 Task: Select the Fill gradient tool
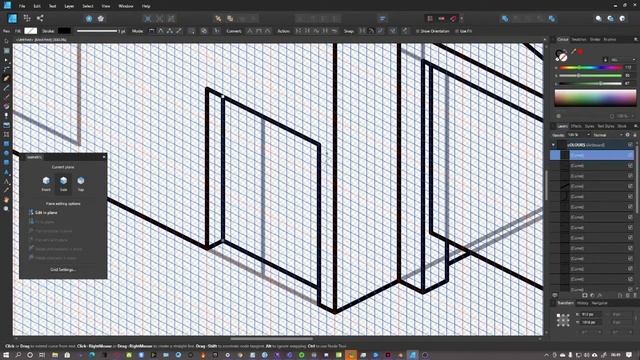tap(6, 107)
